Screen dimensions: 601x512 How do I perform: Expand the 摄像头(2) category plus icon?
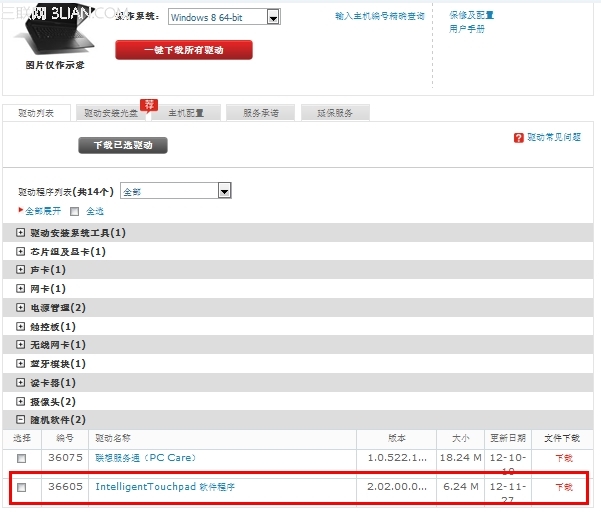coord(20,401)
